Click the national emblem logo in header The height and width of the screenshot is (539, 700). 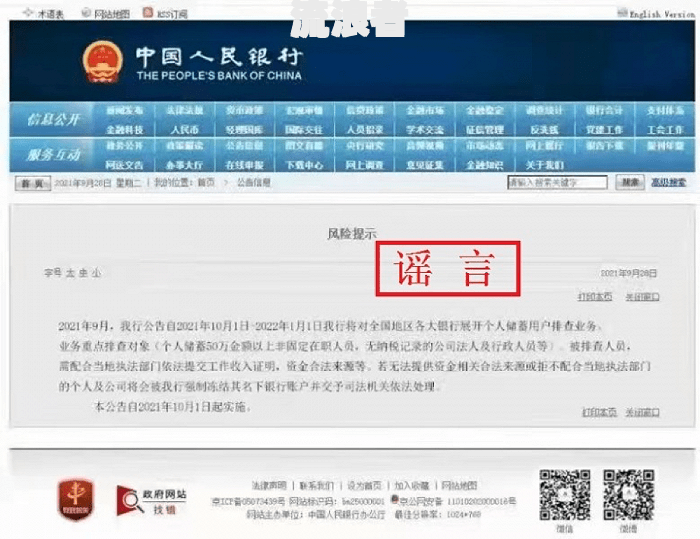click(x=102, y=62)
